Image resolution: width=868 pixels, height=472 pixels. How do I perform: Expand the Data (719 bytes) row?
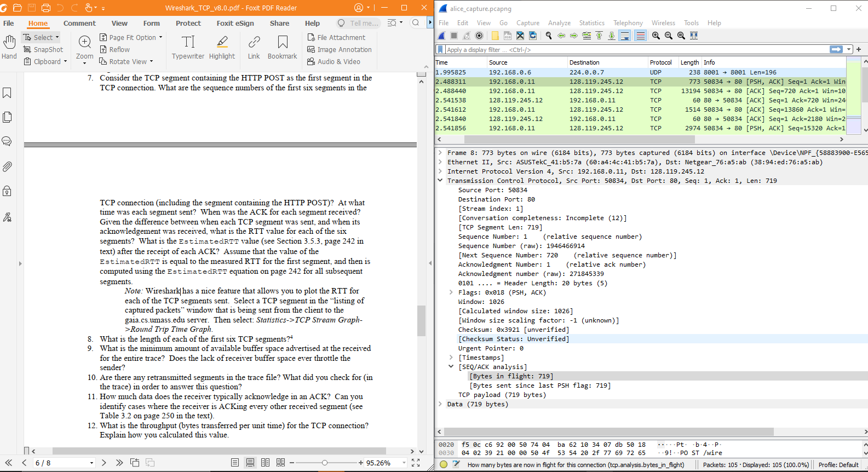pyautogui.click(x=440, y=404)
